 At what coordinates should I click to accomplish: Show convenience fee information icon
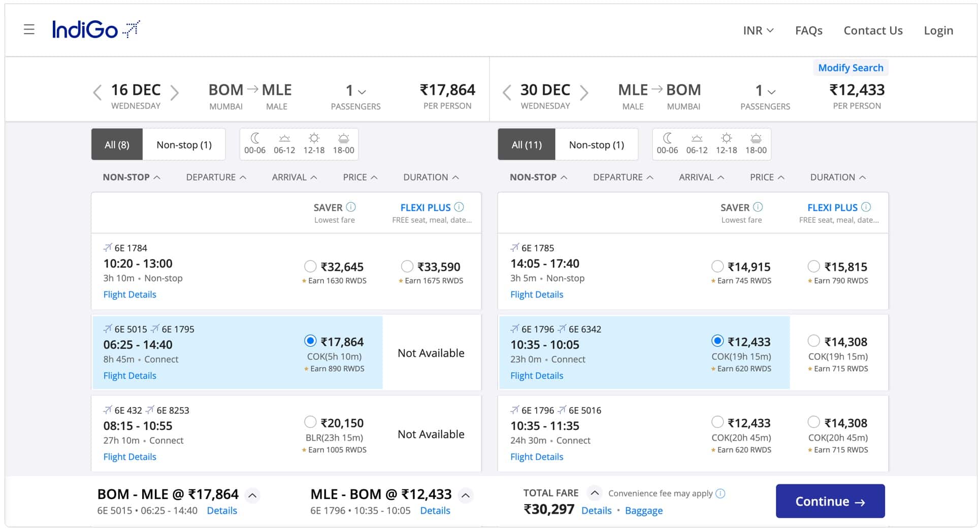721,493
